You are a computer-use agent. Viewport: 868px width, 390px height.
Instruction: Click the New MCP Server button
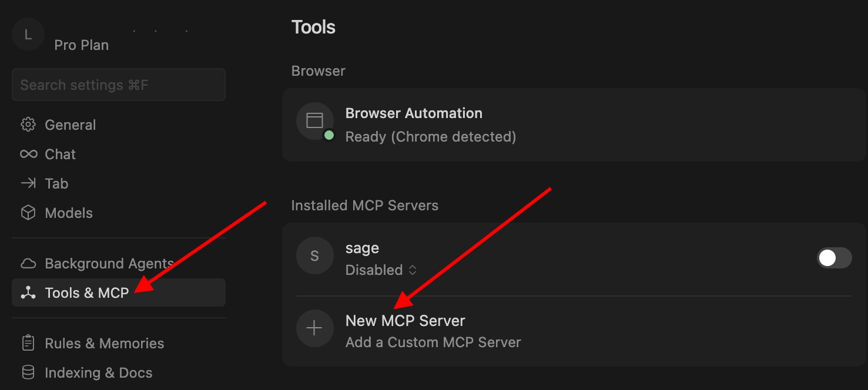405,321
